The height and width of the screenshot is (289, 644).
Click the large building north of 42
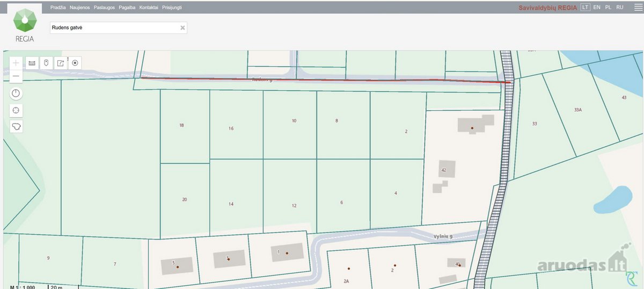coord(475,124)
